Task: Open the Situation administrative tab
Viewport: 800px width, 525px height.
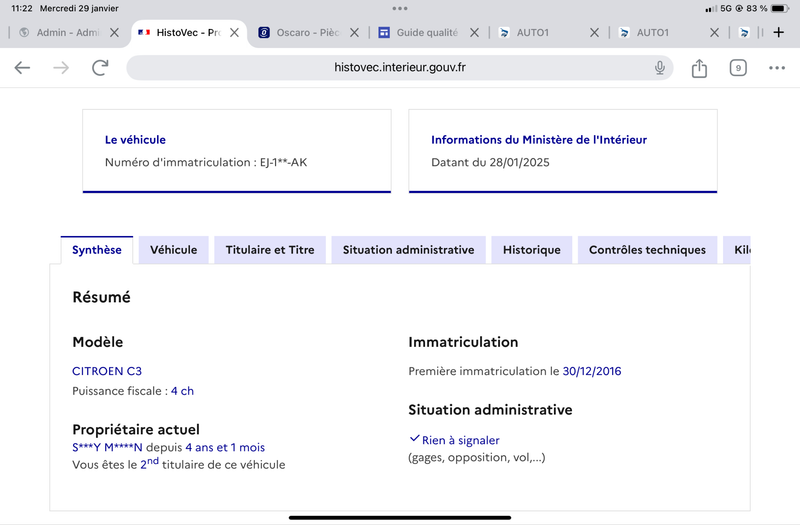Action: tap(409, 250)
